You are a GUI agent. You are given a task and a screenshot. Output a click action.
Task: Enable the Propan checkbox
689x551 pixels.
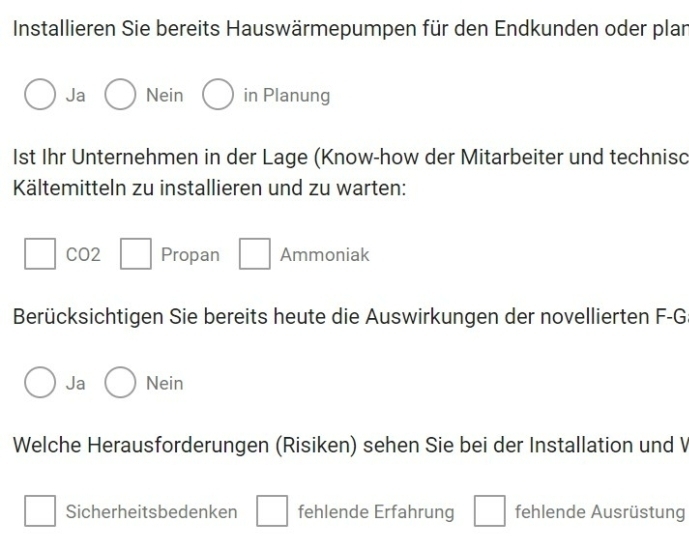(x=135, y=255)
